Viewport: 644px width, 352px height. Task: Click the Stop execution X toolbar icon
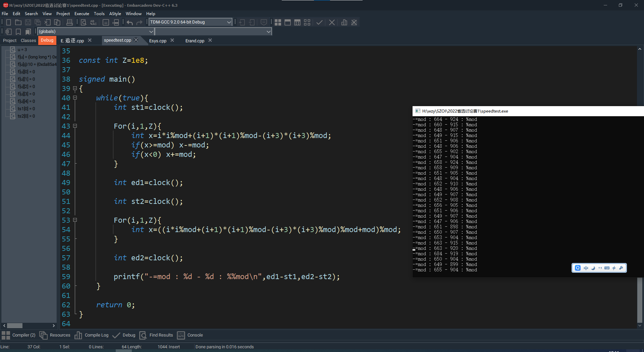coord(332,23)
